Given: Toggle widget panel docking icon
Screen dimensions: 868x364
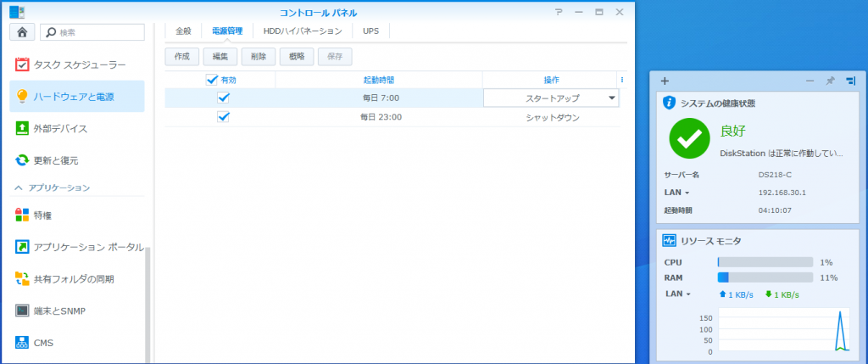Looking at the screenshot, I should 851,81.
